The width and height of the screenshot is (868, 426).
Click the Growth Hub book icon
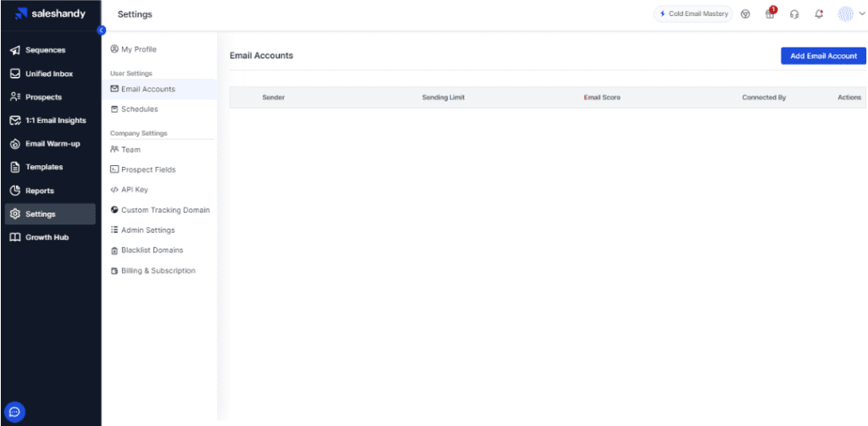pyautogui.click(x=15, y=237)
